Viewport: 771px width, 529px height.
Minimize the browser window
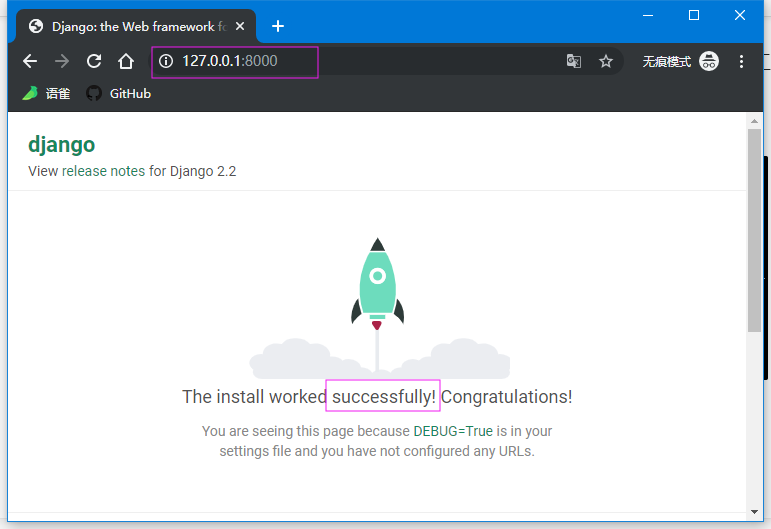coord(648,15)
